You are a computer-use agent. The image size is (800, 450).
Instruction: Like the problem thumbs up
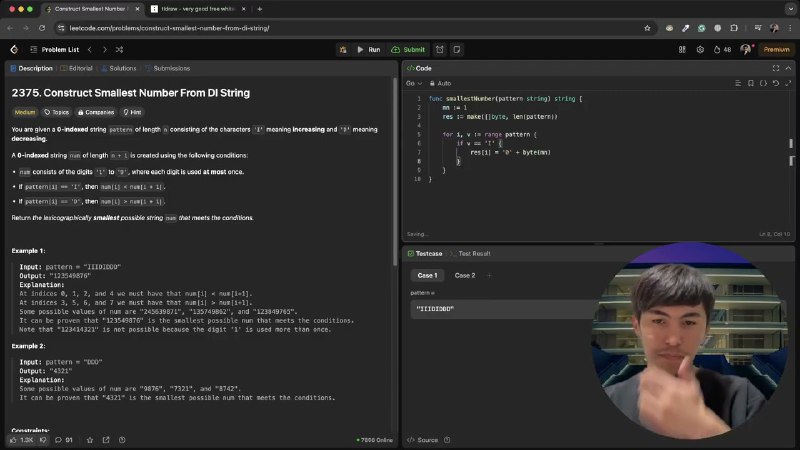(x=21, y=440)
